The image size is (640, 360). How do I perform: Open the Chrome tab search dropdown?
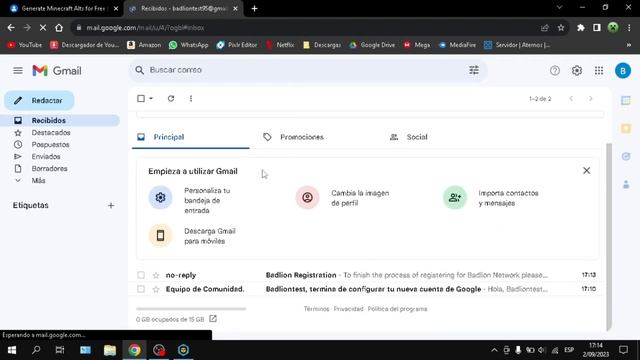559,7
